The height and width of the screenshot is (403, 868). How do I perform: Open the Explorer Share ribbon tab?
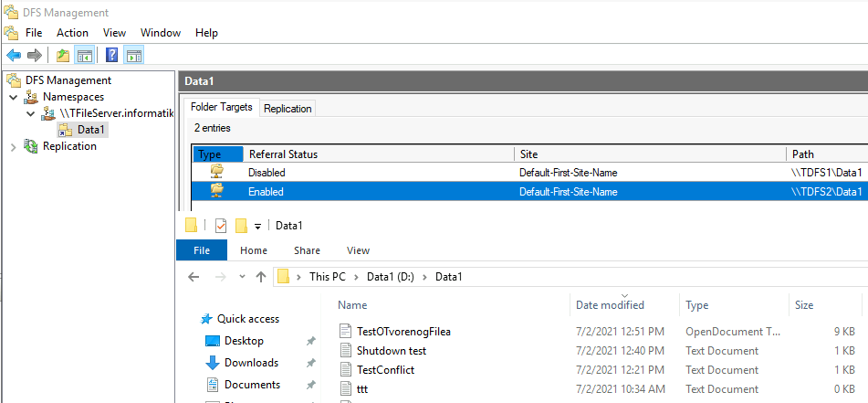[x=307, y=250]
